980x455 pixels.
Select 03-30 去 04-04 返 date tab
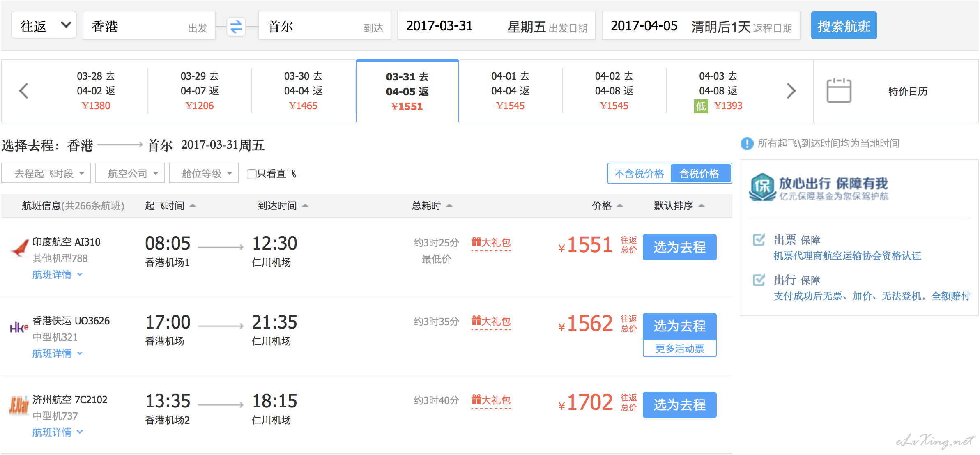(x=303, y=91)
